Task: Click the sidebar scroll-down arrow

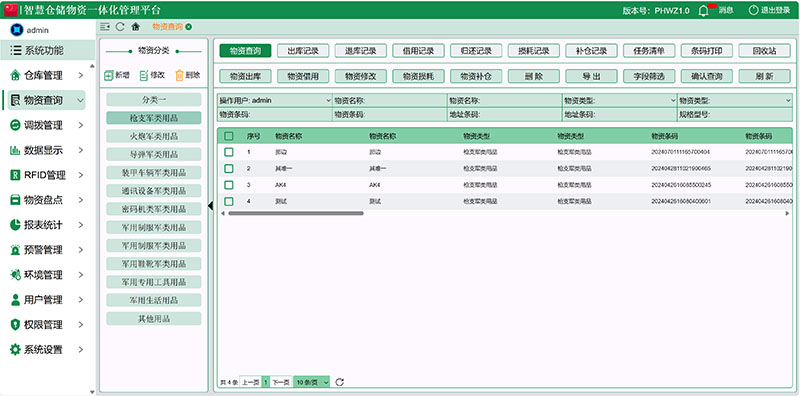Action: (92, 392)
